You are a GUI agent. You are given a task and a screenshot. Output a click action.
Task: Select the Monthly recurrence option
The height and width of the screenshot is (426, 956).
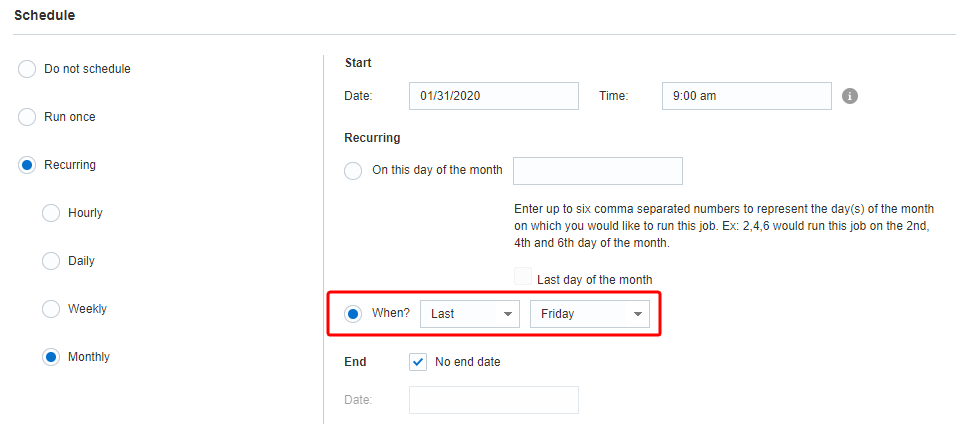pos(51,357)
